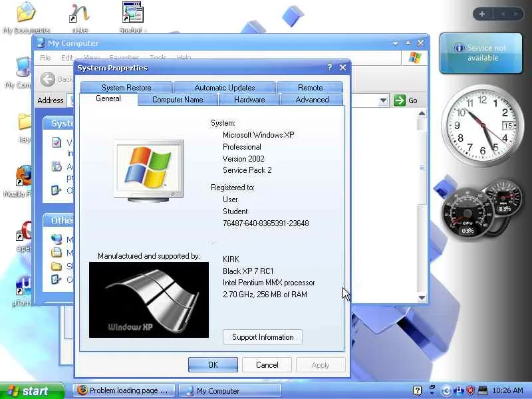The width and height of the screenshot is (532, 399).
Task: Open the Address bar dropdown arrow
Action: [x=383, y=100]
